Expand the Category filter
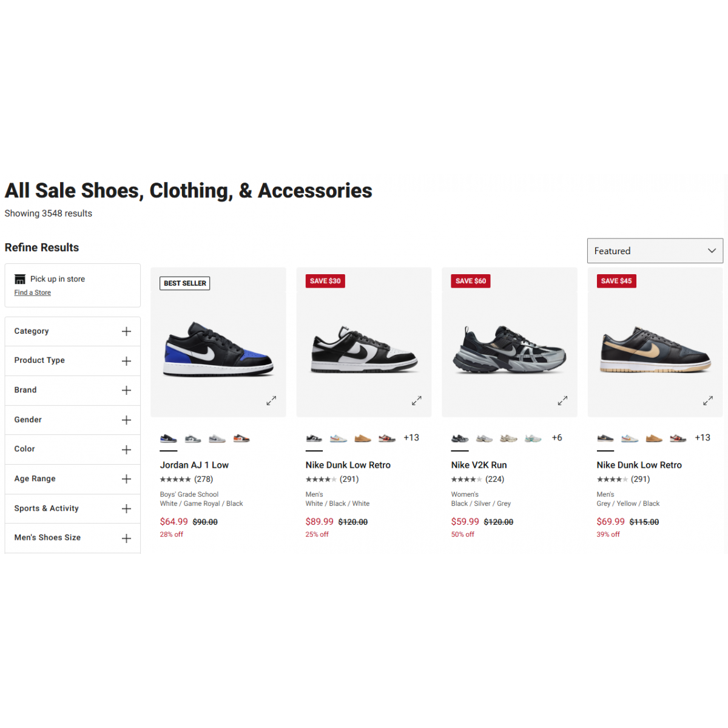This screenshot has height=728, width=728. coord(126,331)
